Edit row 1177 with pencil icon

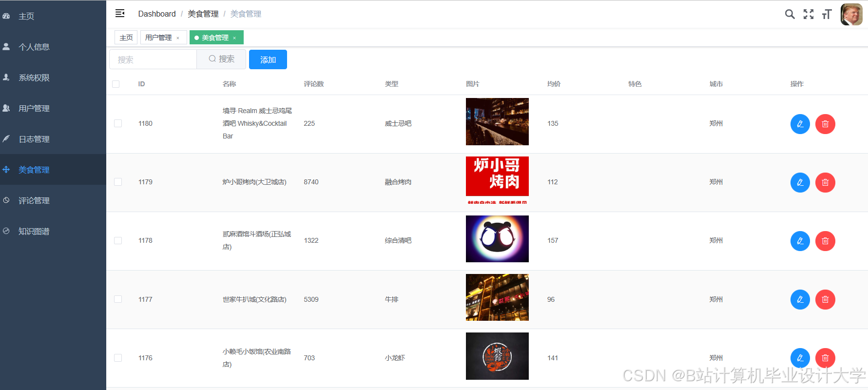pos(800,299)
